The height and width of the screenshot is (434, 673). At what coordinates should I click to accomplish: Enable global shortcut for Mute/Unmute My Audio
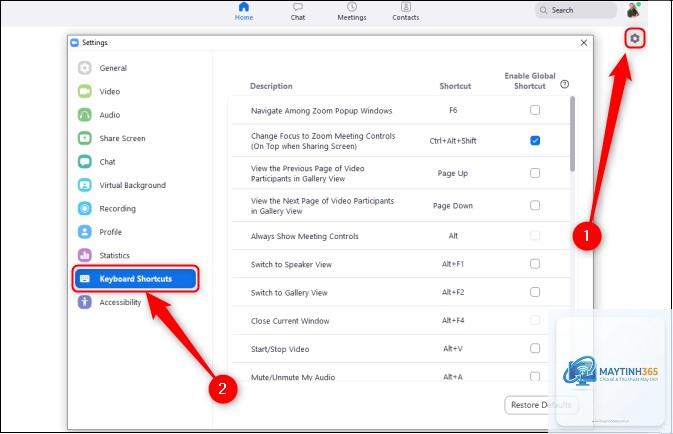point(535,376)
